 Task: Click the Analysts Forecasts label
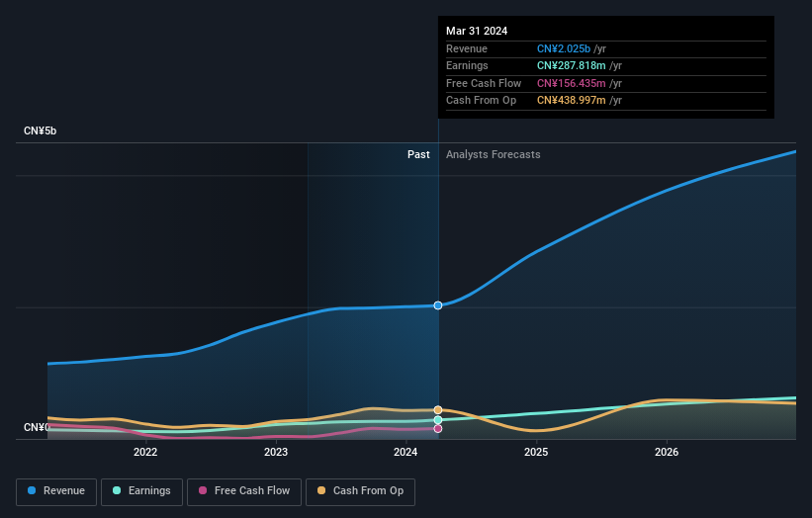pos(494,155)
